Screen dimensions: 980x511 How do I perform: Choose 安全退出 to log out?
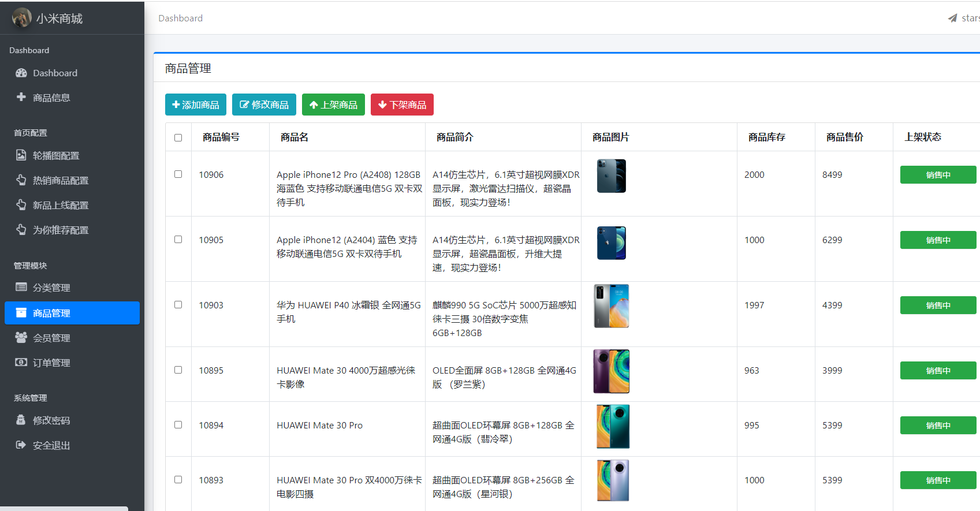pos(72,445)
